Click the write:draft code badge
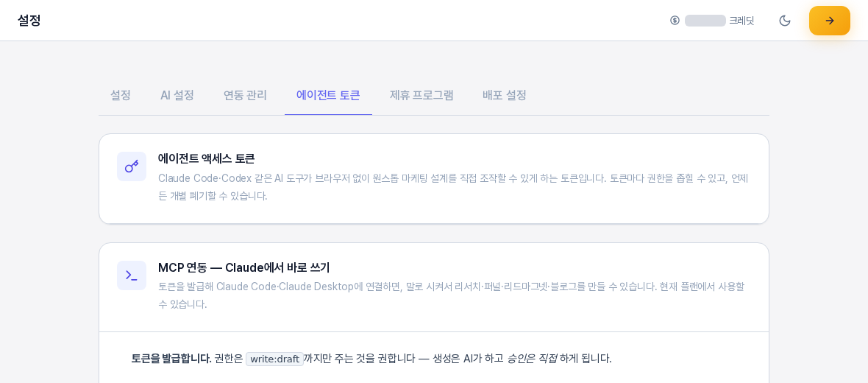The height and width of the screenshot is (383, 868). coord(274,359)
